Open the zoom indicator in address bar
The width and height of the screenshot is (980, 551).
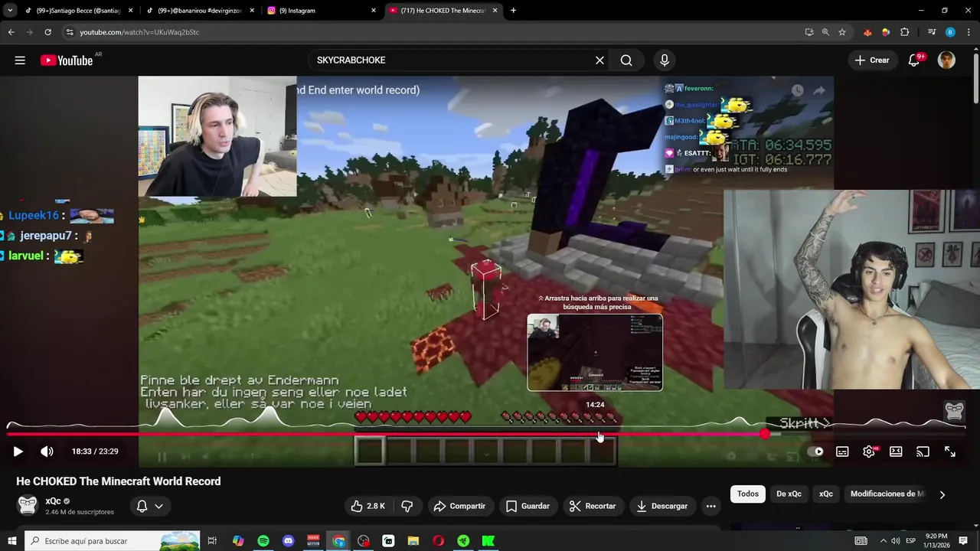coord(825,32)
